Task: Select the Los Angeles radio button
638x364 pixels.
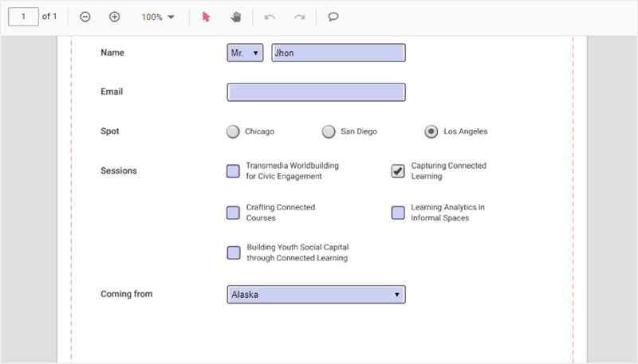Action: [431, 131]
